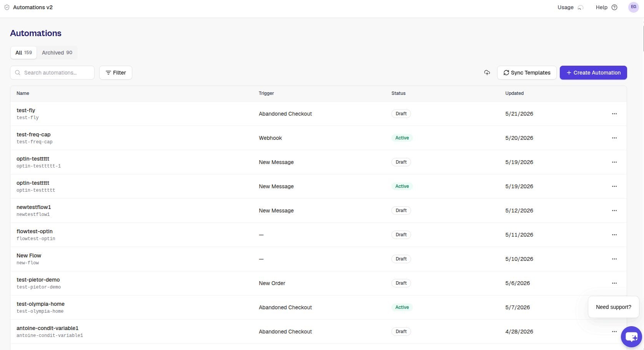
Task: Click the 4/28/2026 updated date
Action: (519, 332)
